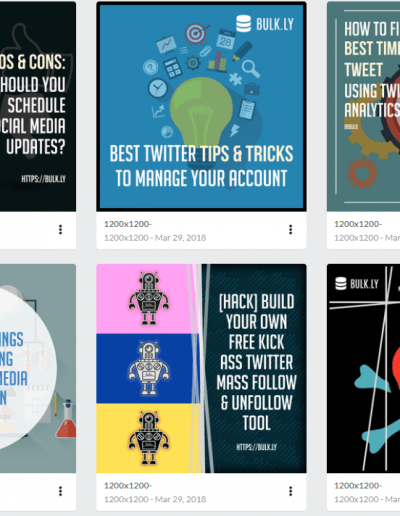
Task: Open options menu for Pros & Cons card
Action: coord(60,229)
